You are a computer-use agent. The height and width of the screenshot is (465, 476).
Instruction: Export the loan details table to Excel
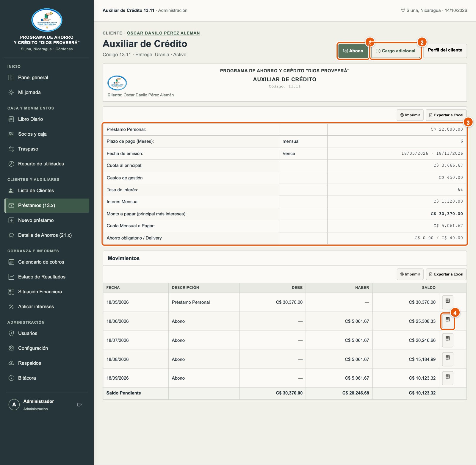coord(446,115)
